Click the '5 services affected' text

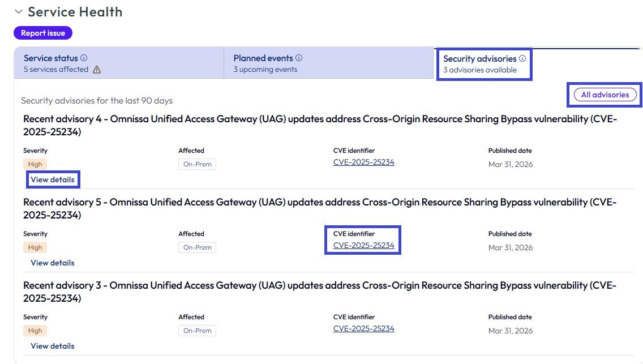pyautogui.click(x=56, y=70)
